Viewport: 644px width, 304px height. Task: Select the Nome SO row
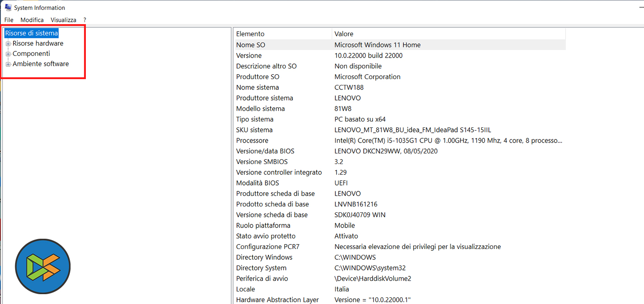pyautogui.click(x=400, y=45)
